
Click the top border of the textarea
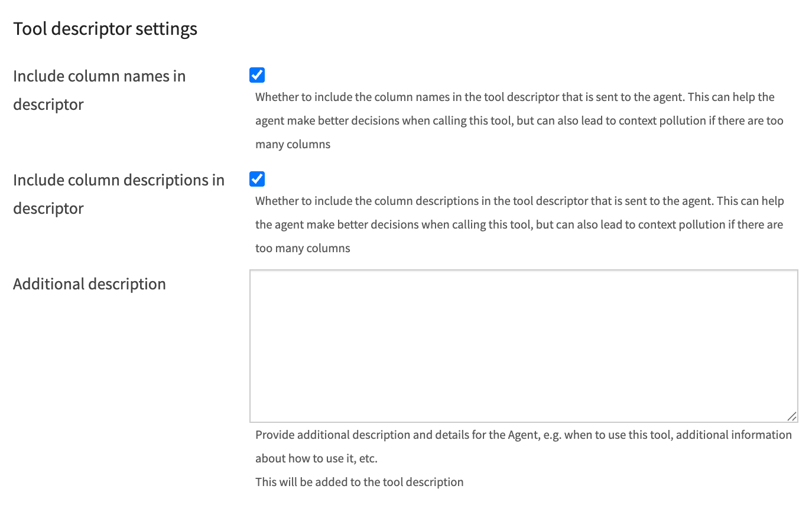click(523, 270)
